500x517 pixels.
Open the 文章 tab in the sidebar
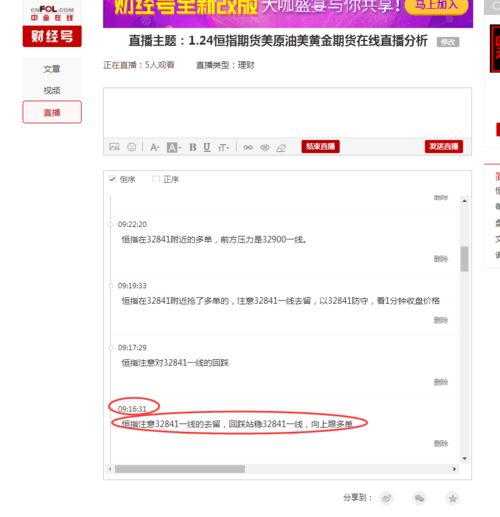(x=52, y=69)
